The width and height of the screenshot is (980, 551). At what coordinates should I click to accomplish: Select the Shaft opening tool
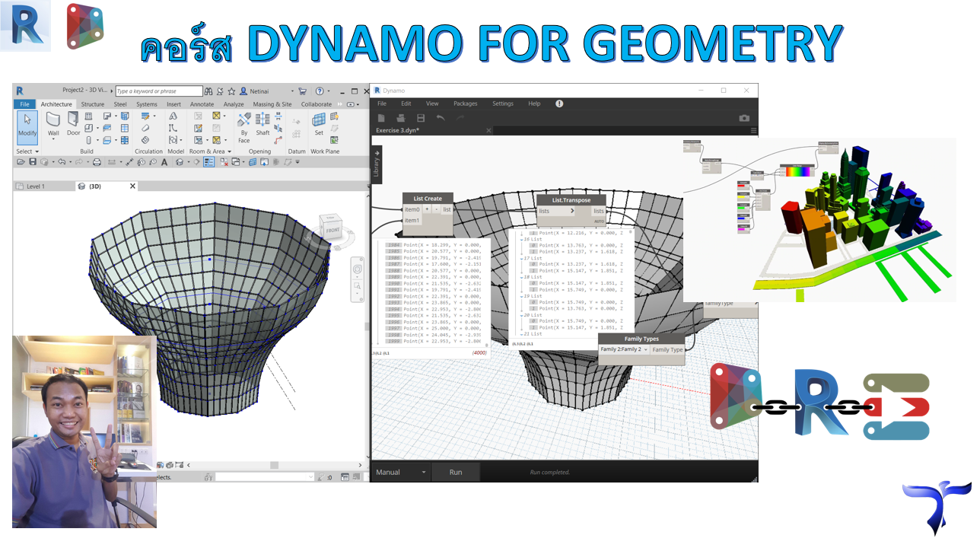coord(262,124)
